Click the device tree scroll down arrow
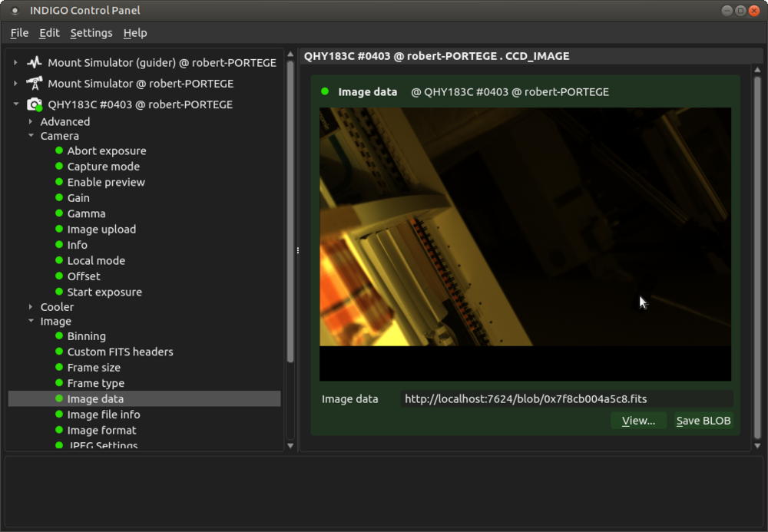Screen dimensions: 768x532 (x=290, y=445)
